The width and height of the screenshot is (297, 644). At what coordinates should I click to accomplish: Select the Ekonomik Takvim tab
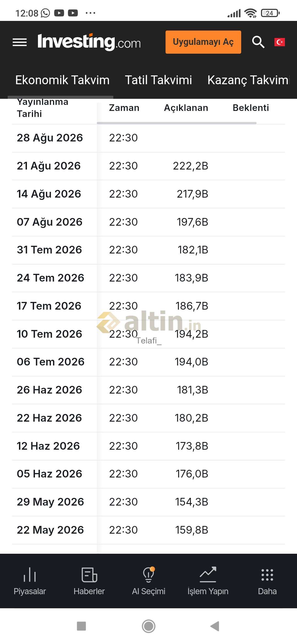pos(62,80)
